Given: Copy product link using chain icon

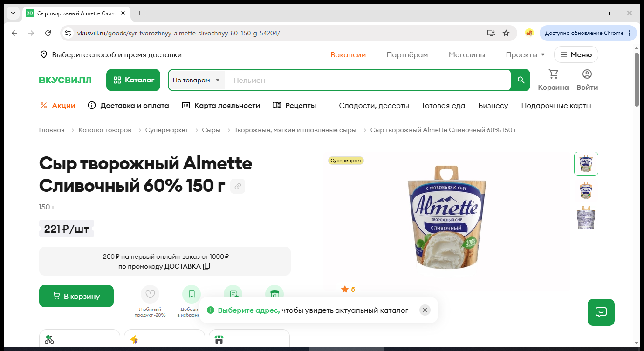Looking at the screenshot, I should pos(238,186).
